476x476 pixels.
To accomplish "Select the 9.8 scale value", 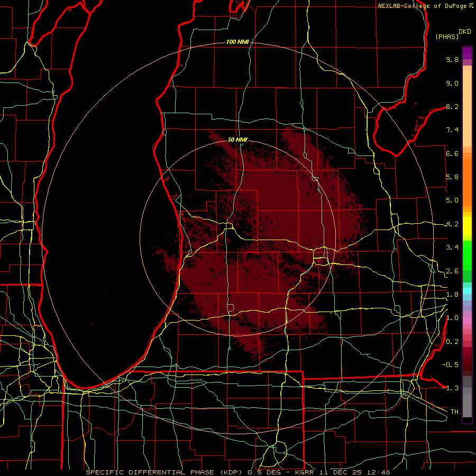I will pos(452,59).
